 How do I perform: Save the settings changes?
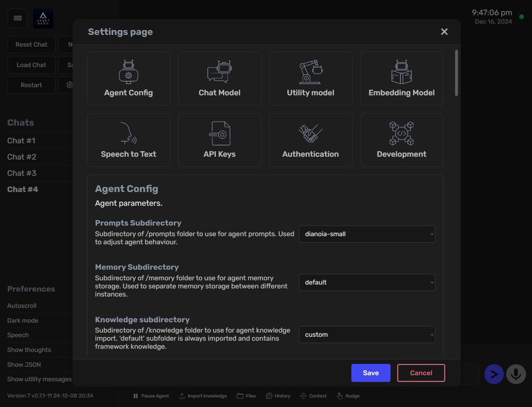[x=371, y=373]
